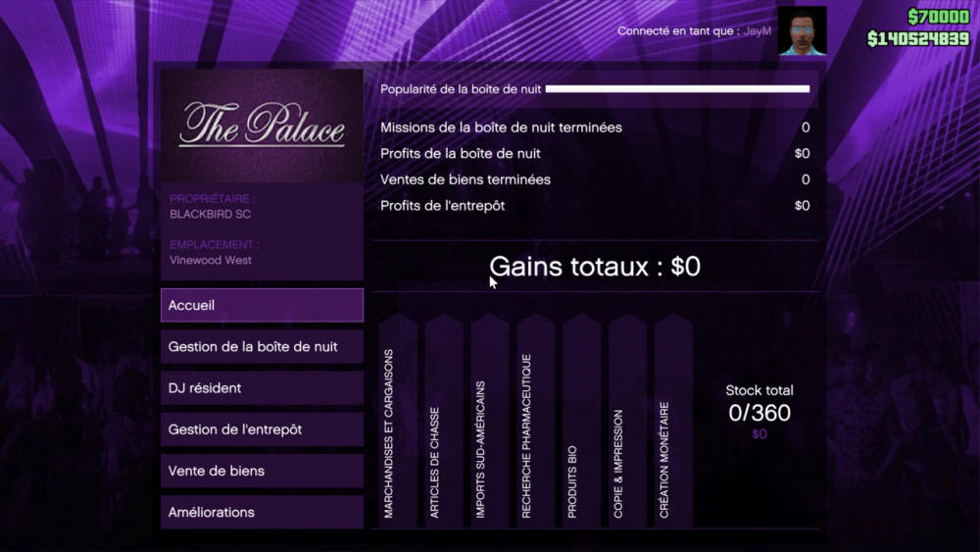The image size is (980, 552).
Task: Open Gestion de la boîte de nuit
Action: coord(262,347)
